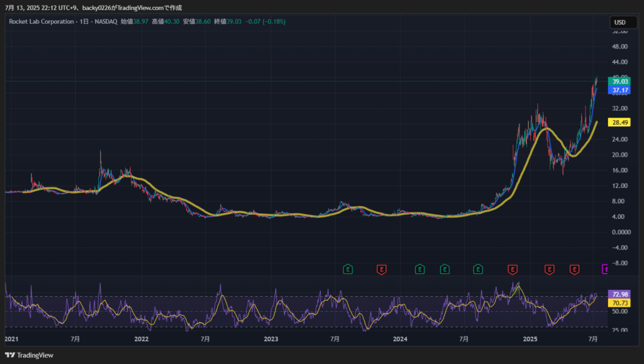
Task: Click the 終値 39.03 close value
Action: (228, 21)
